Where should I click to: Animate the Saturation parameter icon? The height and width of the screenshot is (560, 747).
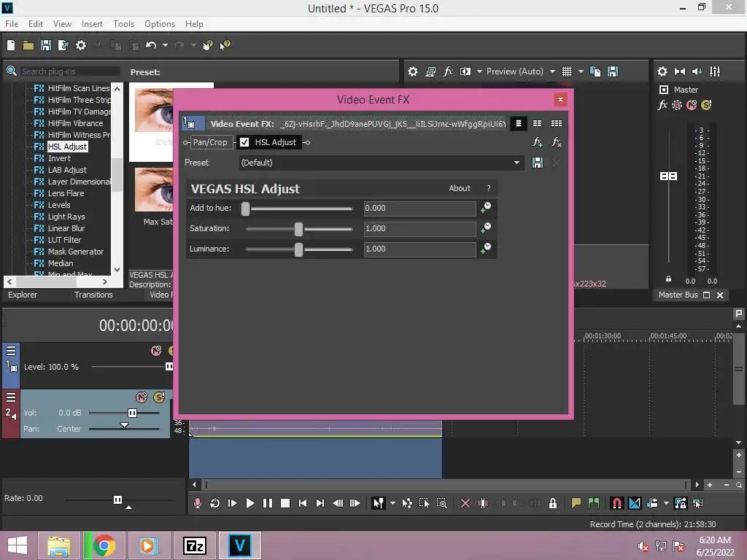click(485, 228)
